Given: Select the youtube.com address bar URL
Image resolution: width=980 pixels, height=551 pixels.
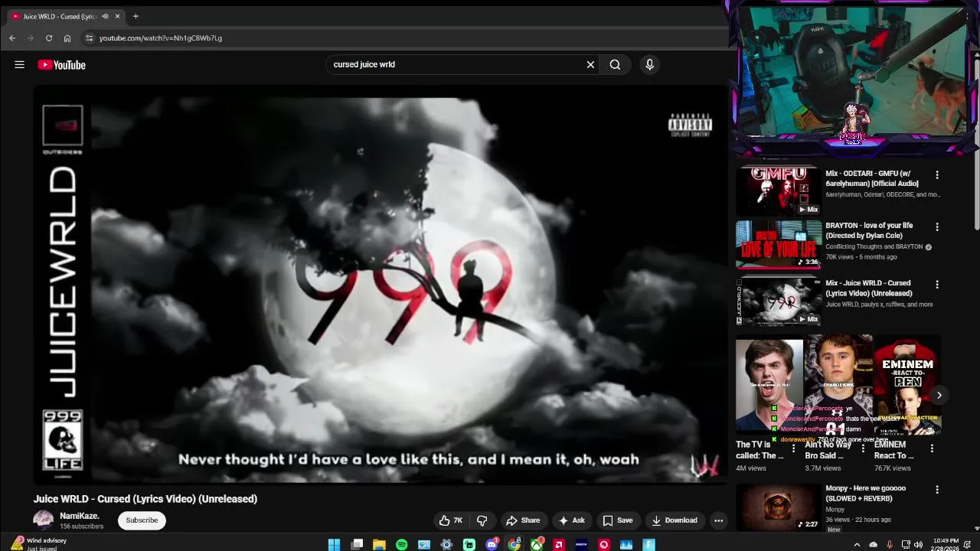Looking at the screenshot, I should (161, 37).
